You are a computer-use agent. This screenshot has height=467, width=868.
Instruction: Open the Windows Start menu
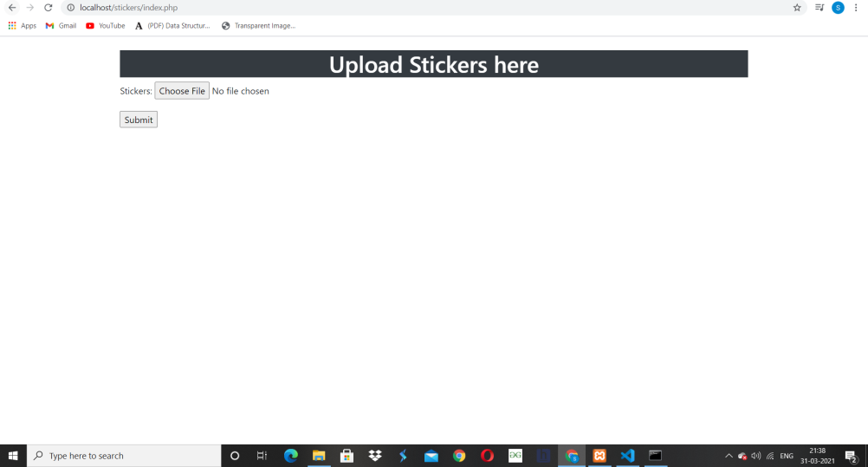pos(13,456)
